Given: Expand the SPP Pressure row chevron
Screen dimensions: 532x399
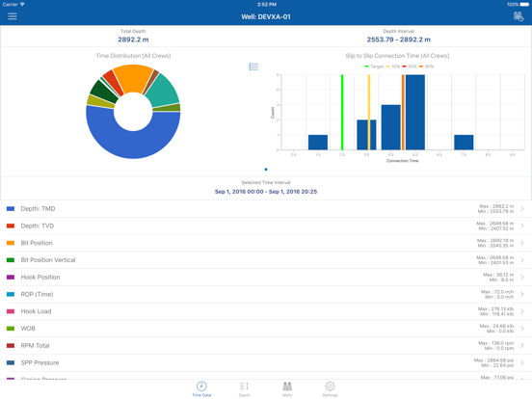Looking at the screenshot, I should pos(522,362).
